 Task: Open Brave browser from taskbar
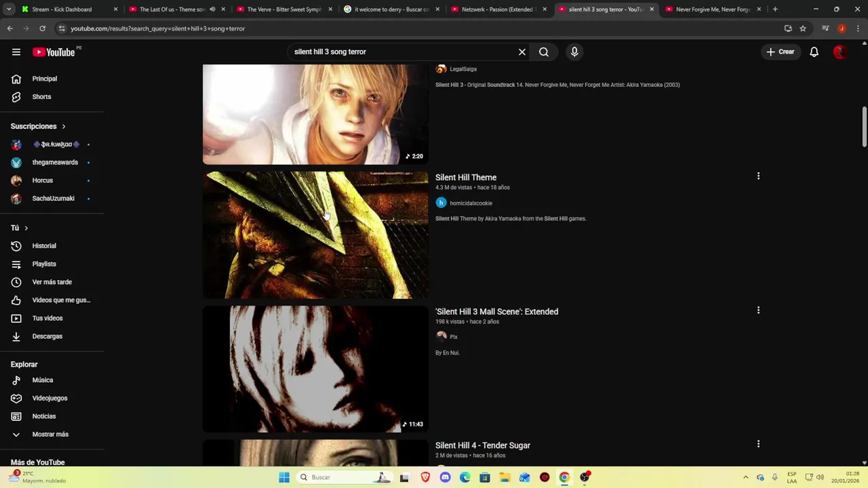tap(425, 477)
